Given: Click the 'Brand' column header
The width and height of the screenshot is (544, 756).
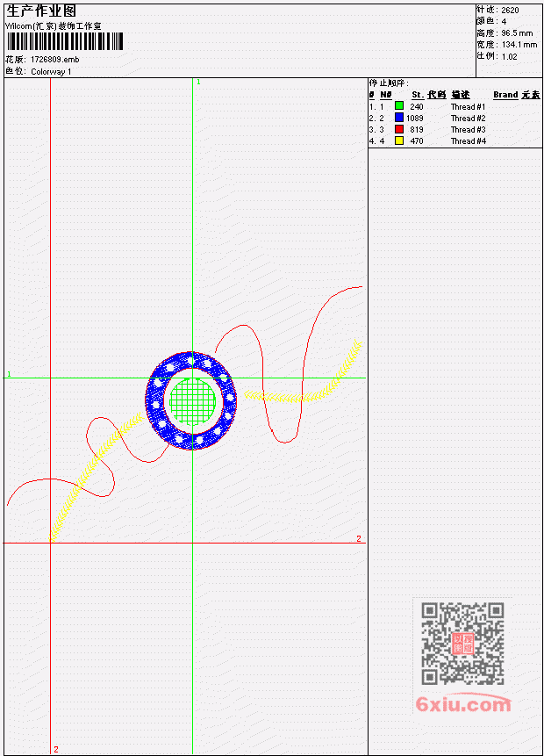Looking at the screenshot, I should coord(505,95).
